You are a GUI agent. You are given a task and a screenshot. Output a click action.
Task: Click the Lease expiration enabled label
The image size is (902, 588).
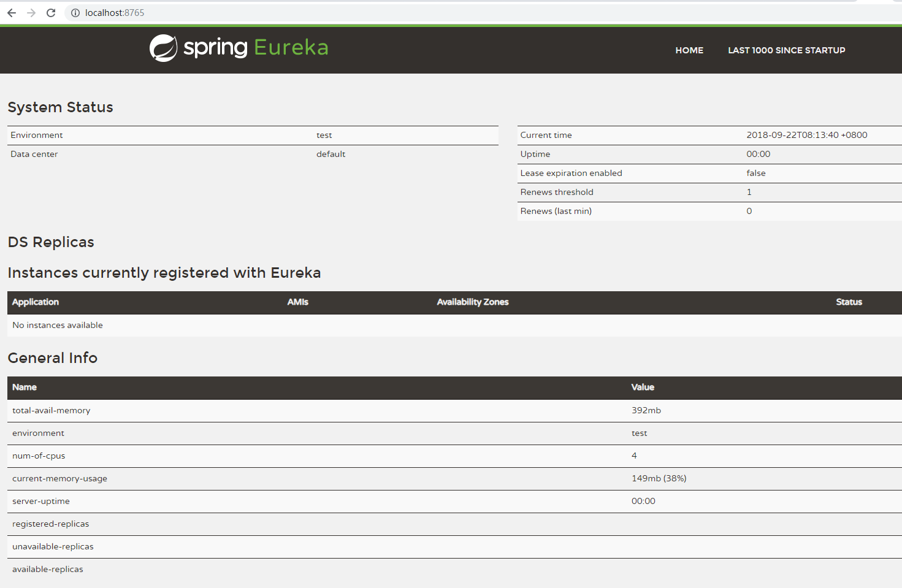point(571,174)
